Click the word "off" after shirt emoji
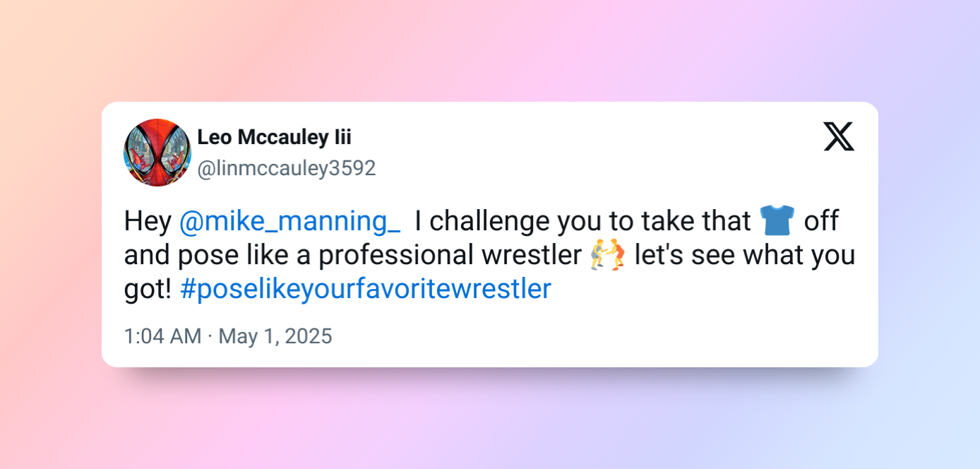The height and width of the screenshot is (469, 980). [821, 222]
